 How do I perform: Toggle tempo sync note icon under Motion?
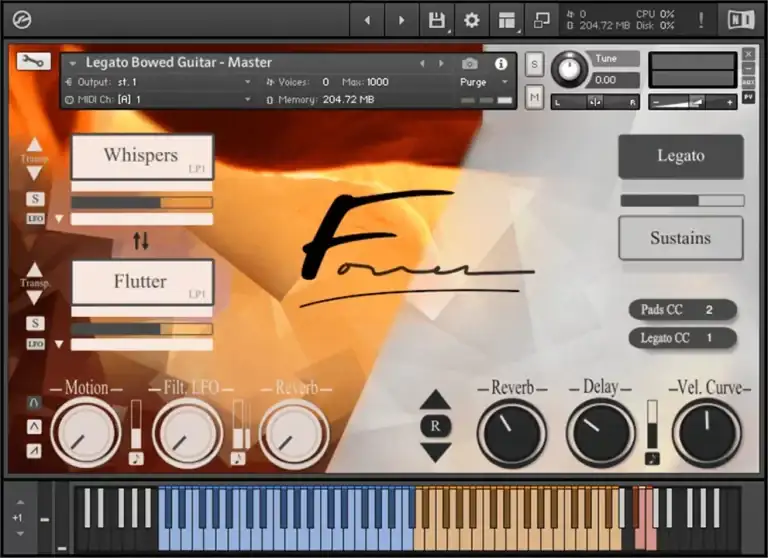136,459
